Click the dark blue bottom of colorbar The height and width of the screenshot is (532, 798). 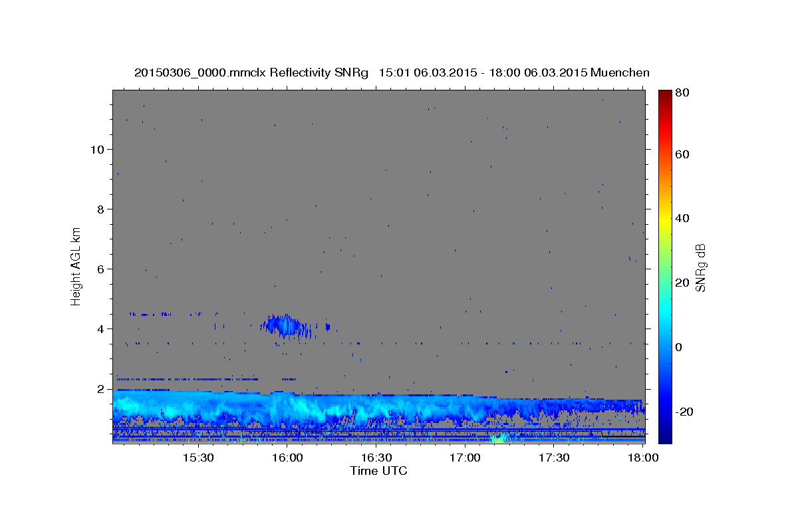pyautogui.click(x=665, y=436)
